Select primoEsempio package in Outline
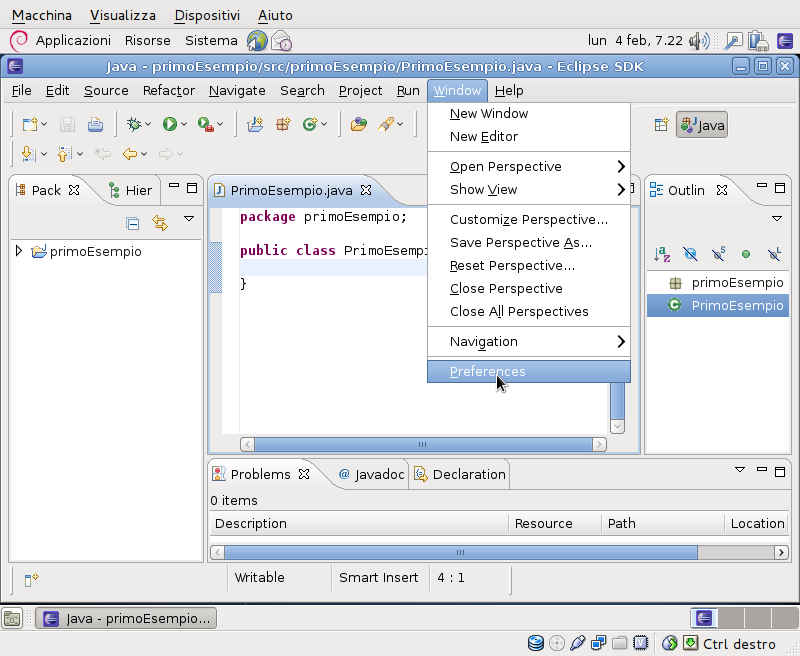Screen dimensions: 800x656 tap(718, 283)
